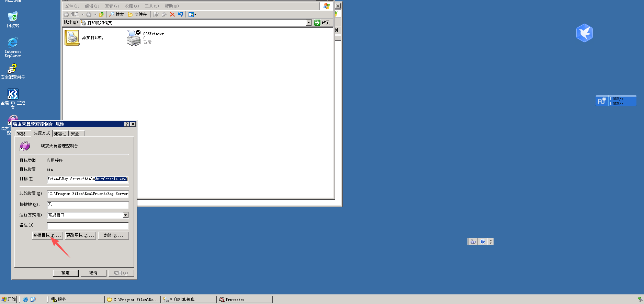Expand the Back history dropdown arrow
The height and width of the screenshot is (304, 644).
82,14
